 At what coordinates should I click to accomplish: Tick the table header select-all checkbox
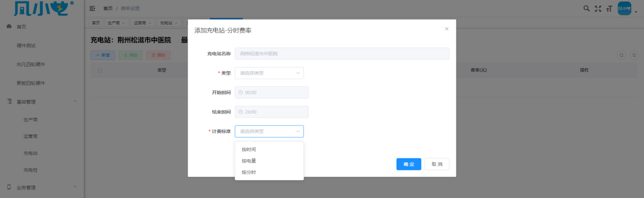pos(100,70)
